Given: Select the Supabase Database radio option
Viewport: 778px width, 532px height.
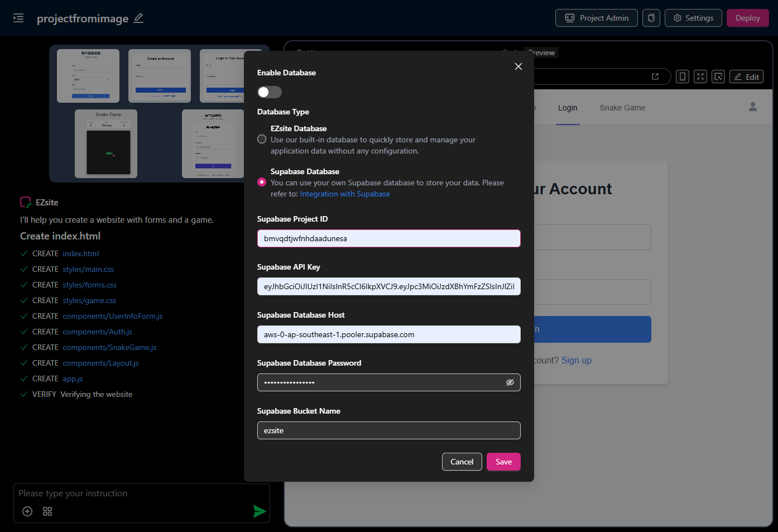Looking at the screenshot, I should click(x=262, y=182).
